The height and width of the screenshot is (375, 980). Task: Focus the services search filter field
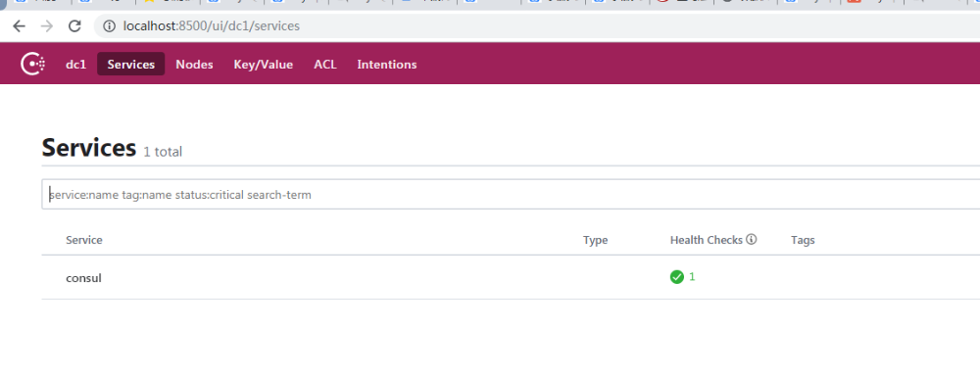point(511,195)
